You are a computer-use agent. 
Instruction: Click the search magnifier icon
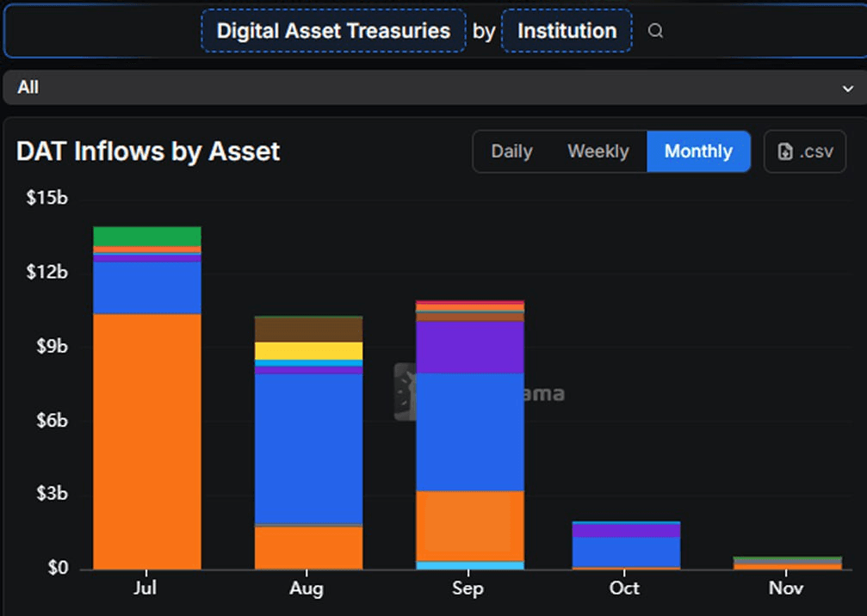(x=655, y=31)
